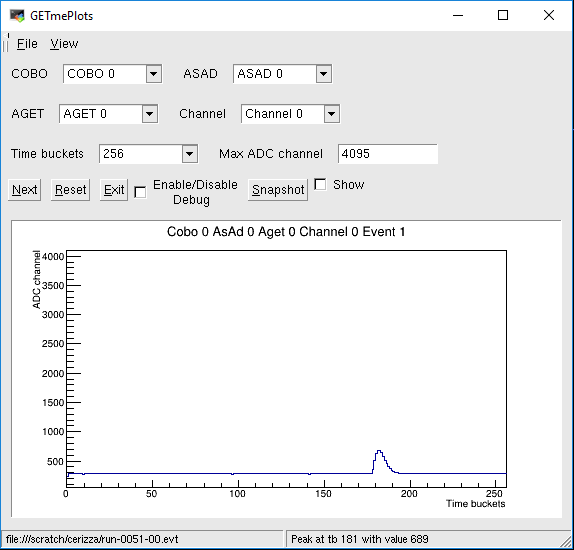Click the Exit button
The width and height of the screenshot is (574, 550).
coord(114,190)
